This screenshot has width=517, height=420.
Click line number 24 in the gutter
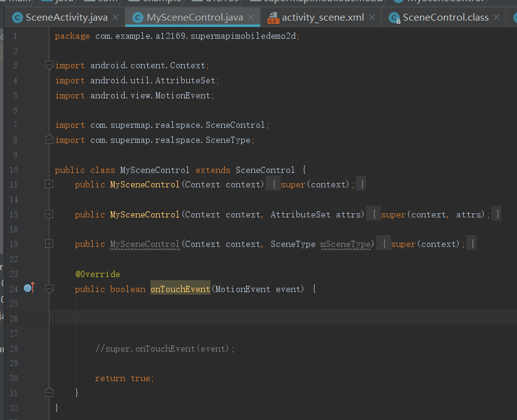pyautogui.click(x=14, y=289)
